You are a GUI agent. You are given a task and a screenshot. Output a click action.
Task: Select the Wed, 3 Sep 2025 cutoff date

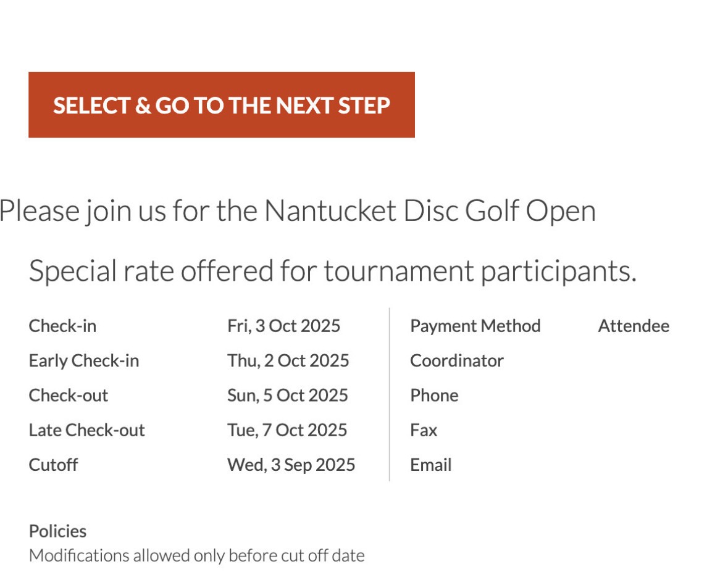(291, 465)
